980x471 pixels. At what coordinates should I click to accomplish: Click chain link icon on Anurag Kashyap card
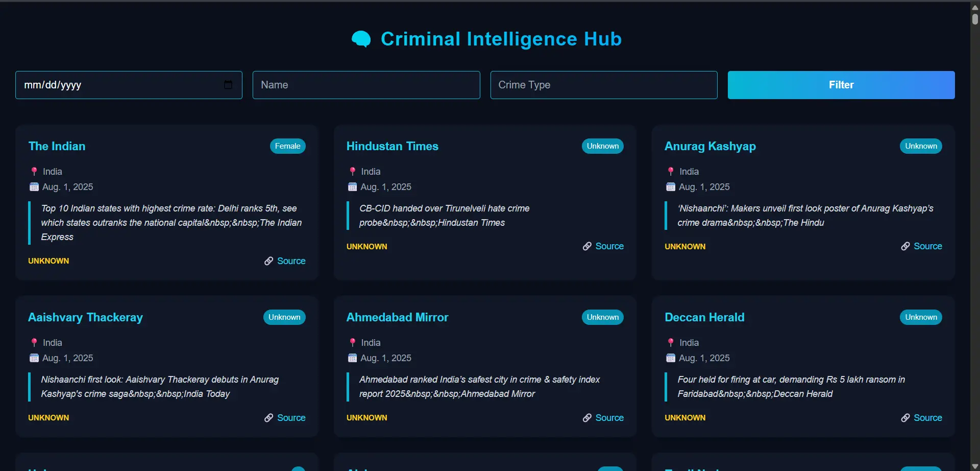905,246
